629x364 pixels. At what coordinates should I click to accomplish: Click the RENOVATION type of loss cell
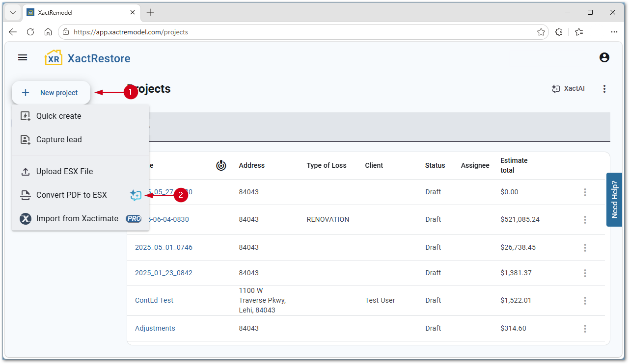(x=328, y=220)
